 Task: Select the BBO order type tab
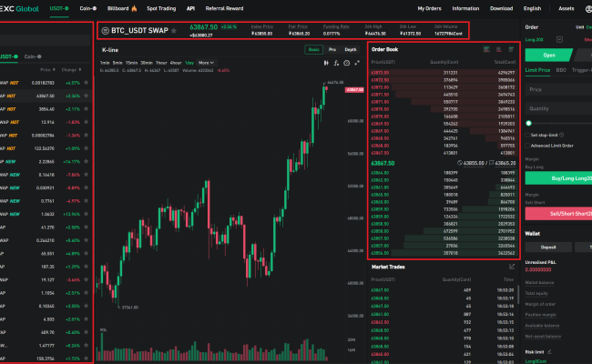coord(560,69)
